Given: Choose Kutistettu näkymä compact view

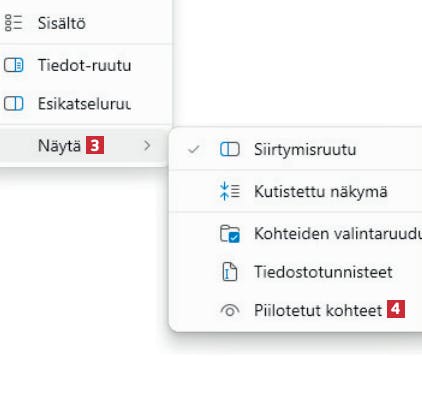Looking at the screenshot, I should (295, 191).
